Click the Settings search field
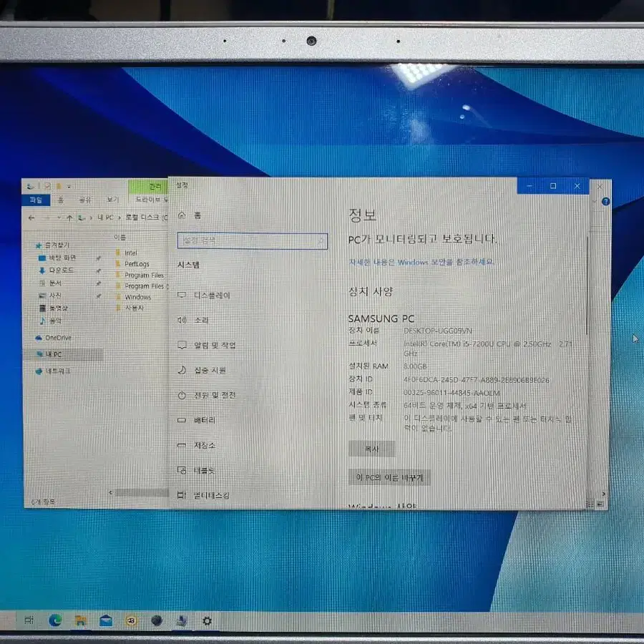The image size is (644, 644). pyautogui.click(x=252, y=240)
